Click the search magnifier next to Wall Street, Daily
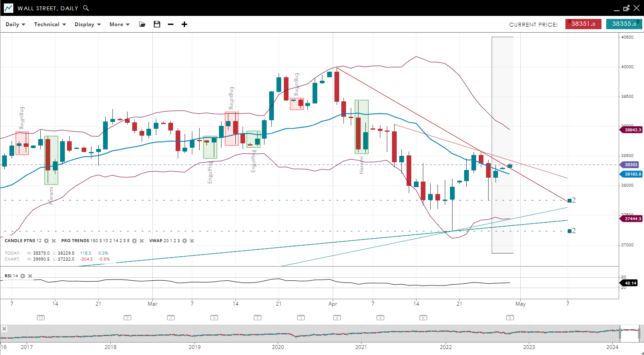The height and width of the screenshot is (355, 644). [x=86, y=8]
